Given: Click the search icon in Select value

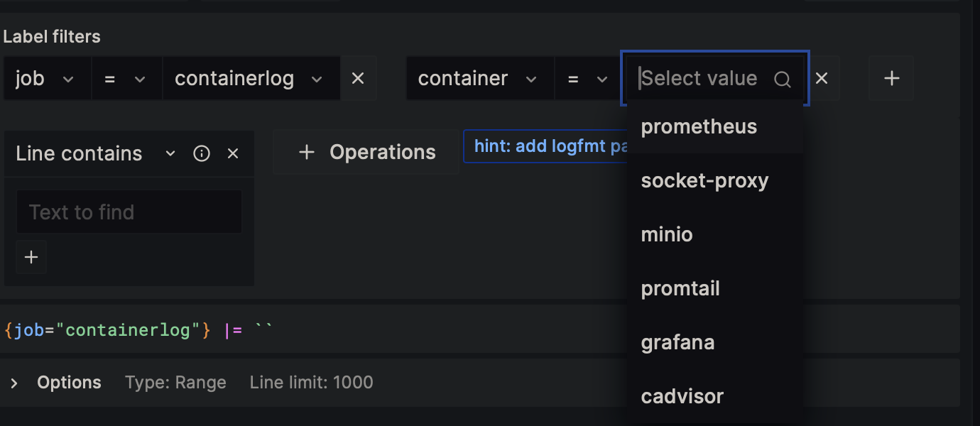Looking at the screenshot, I should coord(782,79).
